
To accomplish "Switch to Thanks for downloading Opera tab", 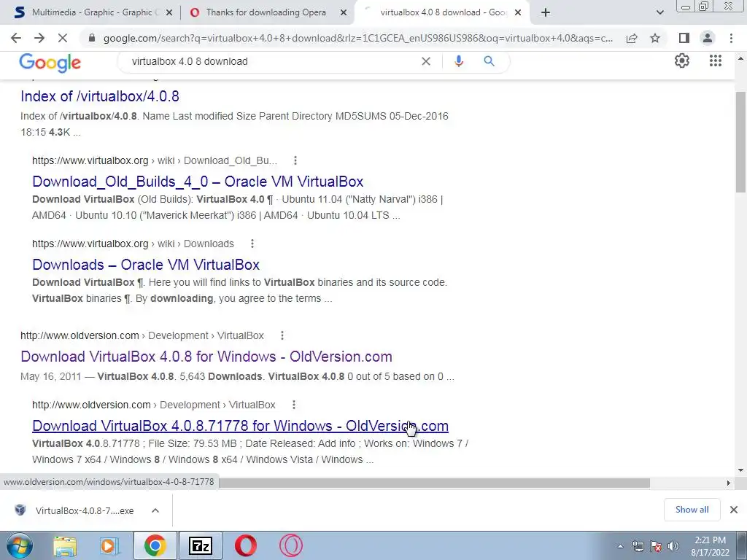I will click(x=267, y=12).
